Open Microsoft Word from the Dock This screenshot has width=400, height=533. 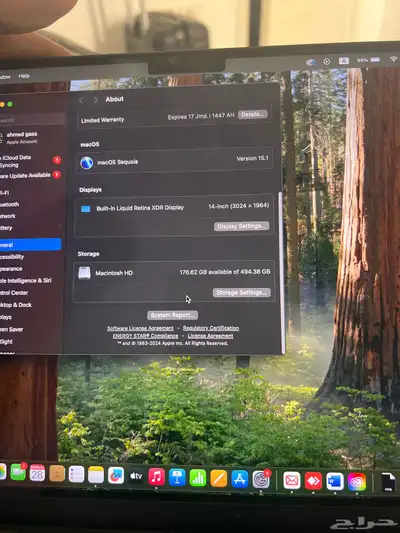tap(335, 482)
